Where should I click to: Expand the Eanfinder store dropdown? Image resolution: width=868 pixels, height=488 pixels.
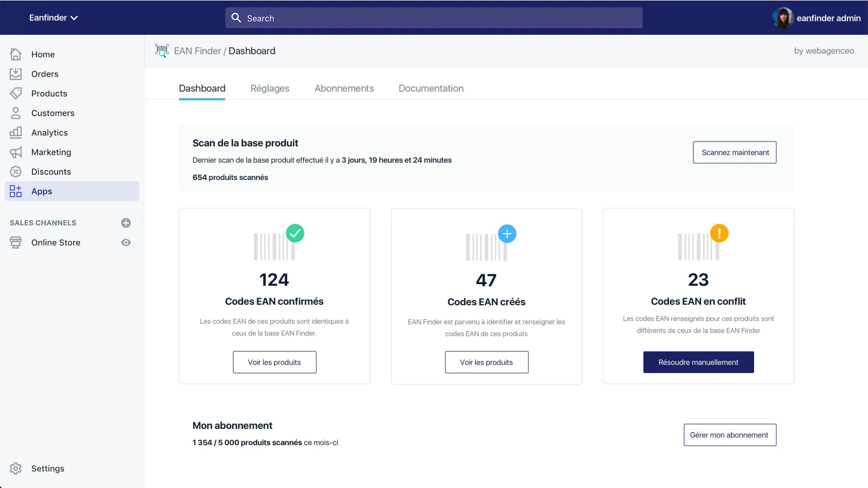[x=54, y=18]
